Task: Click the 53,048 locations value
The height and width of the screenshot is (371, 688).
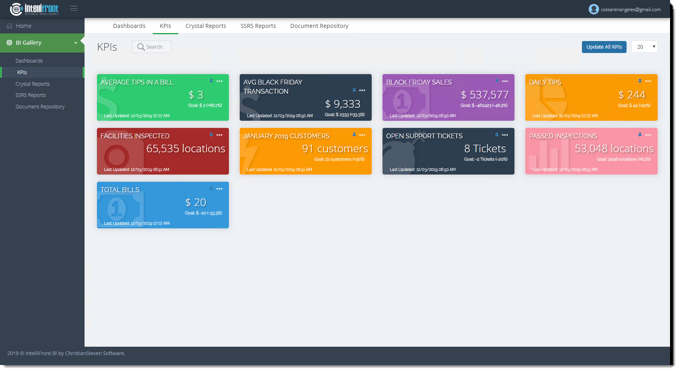Action: point(614,149)
